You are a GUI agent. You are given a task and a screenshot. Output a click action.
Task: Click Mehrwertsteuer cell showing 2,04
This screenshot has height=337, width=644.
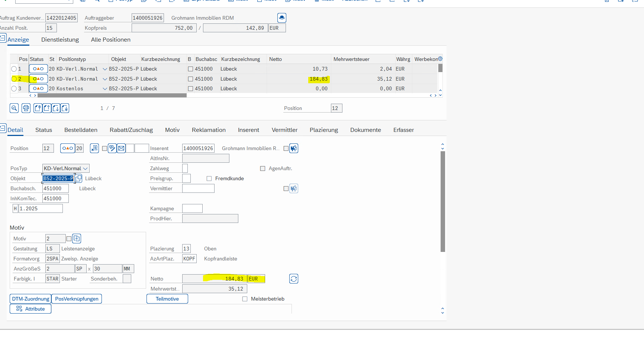click(x=363, y=69)
